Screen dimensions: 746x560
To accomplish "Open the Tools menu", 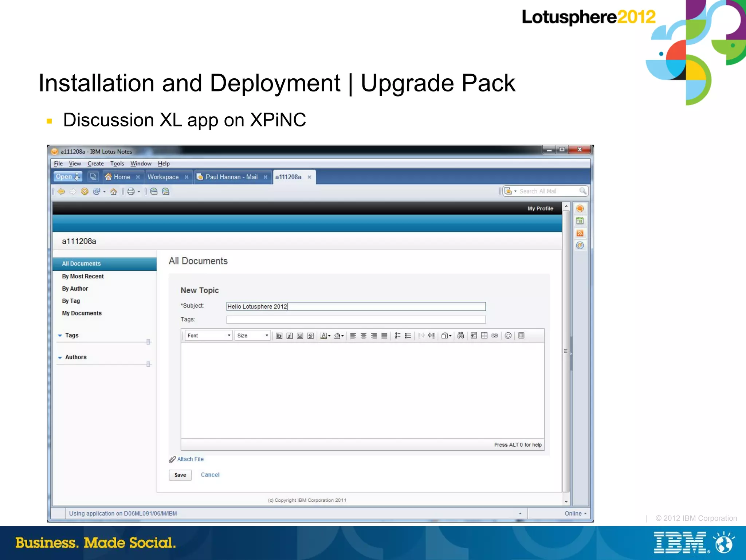I will (117, 164).
